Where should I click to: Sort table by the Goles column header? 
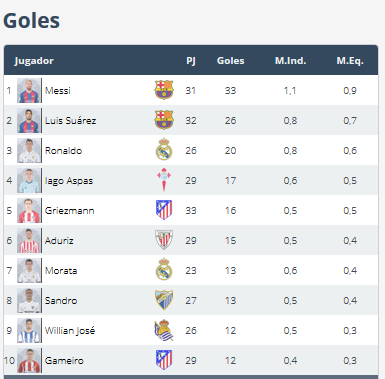[x=230, y=61]
